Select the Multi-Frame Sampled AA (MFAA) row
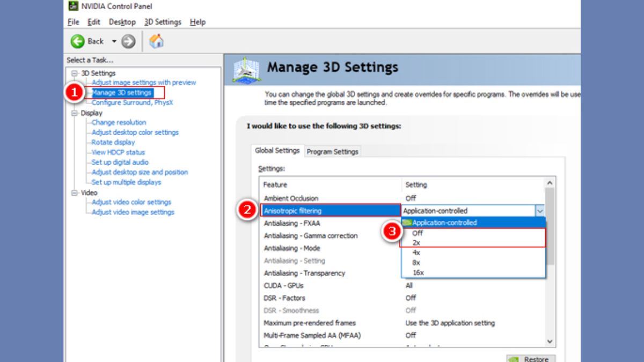The height and width of the screenshot is (362, 644). click(402, 335)
